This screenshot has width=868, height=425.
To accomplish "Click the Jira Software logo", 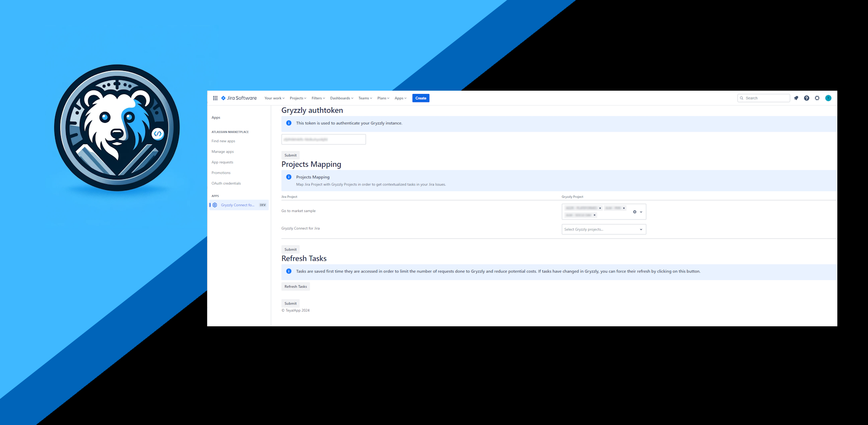I will click(239, 98).
